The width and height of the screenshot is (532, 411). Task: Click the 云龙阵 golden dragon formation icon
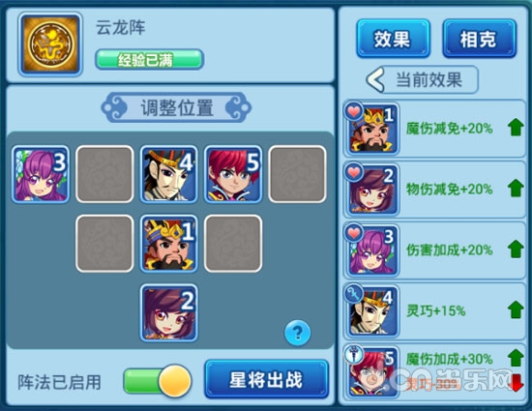[x=50, y=44]
